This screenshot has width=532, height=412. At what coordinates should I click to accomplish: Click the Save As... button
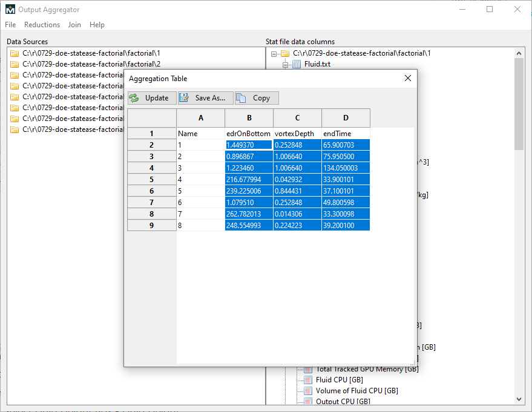coord(206,98)
